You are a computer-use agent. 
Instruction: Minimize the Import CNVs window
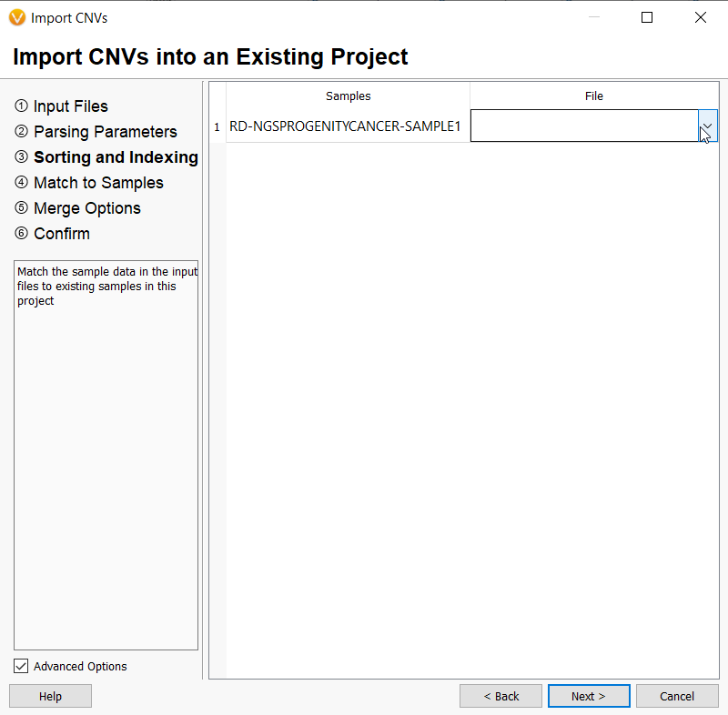[593, 17]
